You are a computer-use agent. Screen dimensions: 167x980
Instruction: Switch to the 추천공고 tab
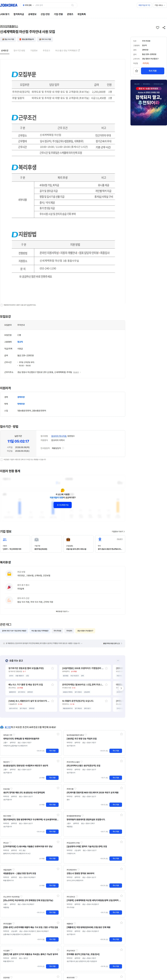[46, 51]
